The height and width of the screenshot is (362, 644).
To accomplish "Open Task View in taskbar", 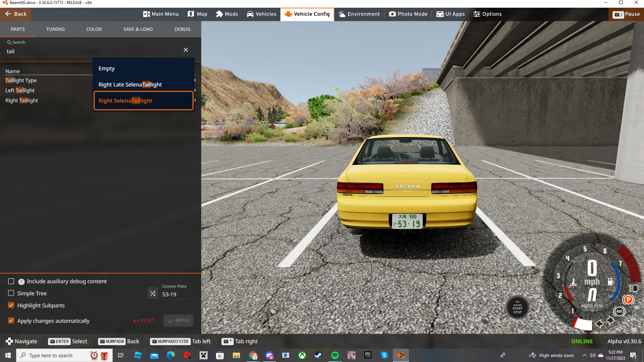I will 121,355.
